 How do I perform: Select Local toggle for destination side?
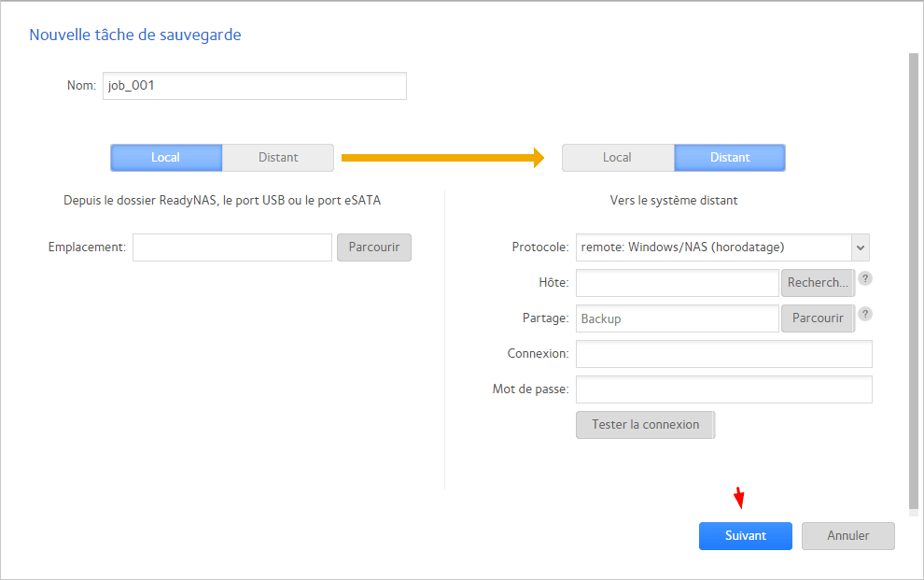(x=617, y=158)
